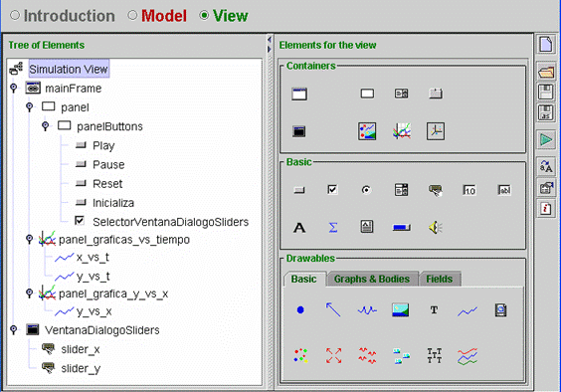Pick the Label 'A' element icon

[299, 228]
